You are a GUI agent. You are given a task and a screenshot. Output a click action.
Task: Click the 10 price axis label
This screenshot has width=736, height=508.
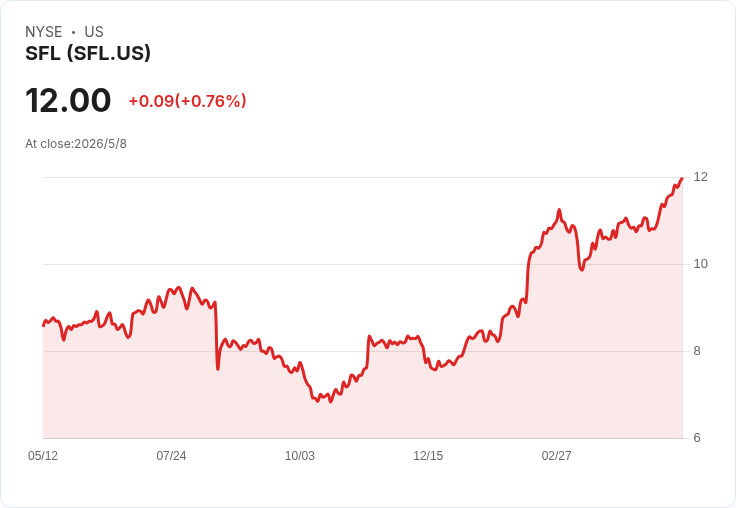click(x=700, y=264)
